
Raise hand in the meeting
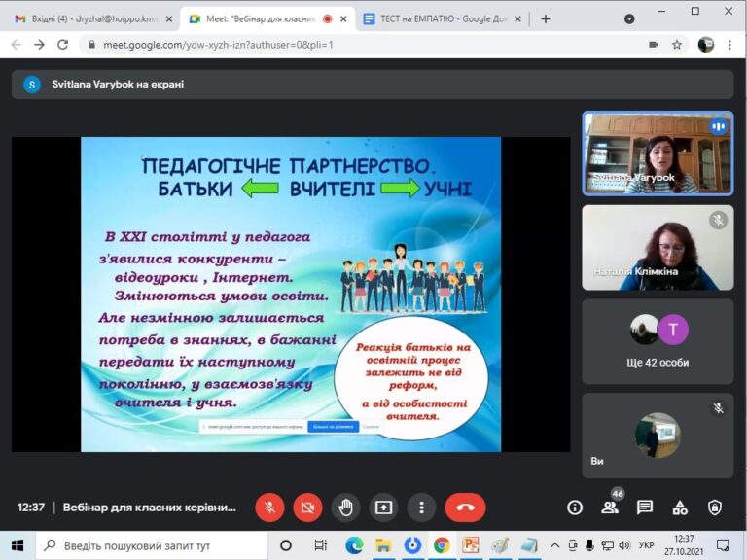pos(346,507)
